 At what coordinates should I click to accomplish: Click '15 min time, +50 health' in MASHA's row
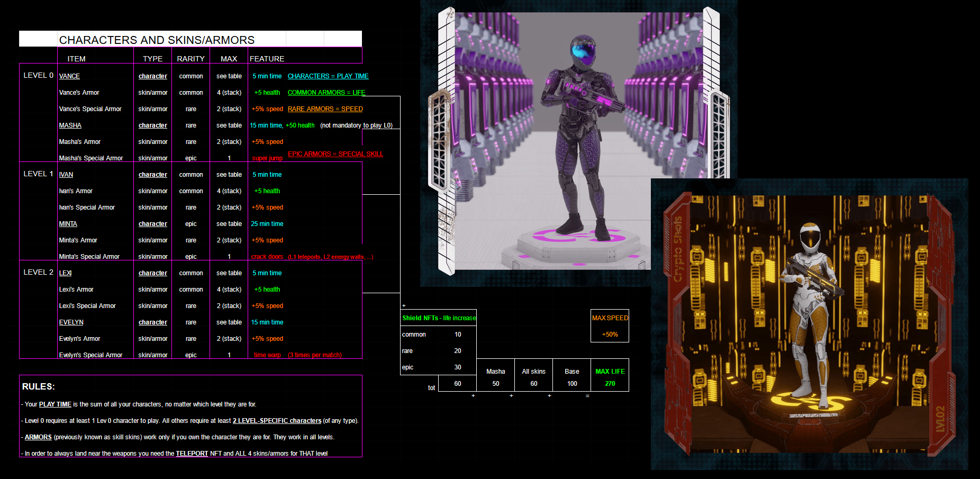(x=282, y=125)
